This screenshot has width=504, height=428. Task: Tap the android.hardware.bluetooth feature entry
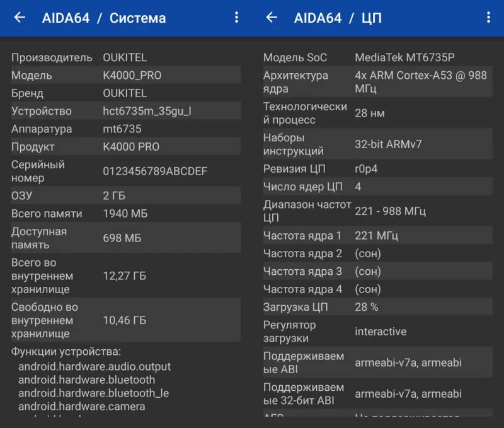point(86,379)
